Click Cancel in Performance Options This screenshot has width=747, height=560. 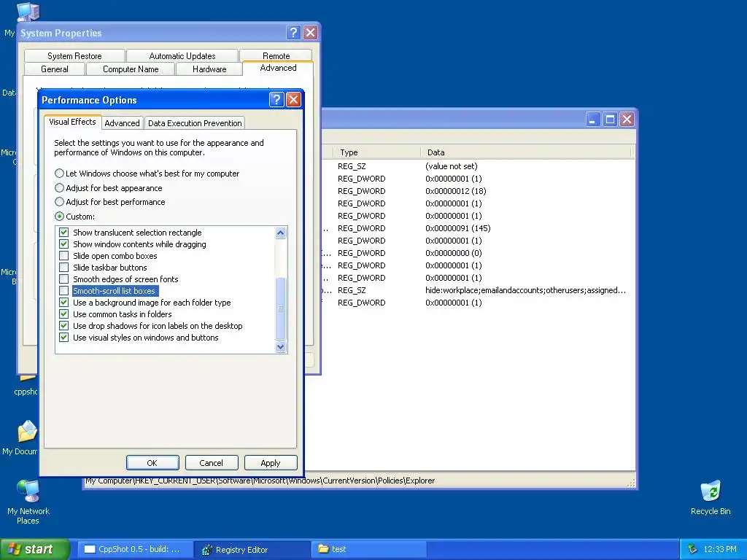(211, 463)
